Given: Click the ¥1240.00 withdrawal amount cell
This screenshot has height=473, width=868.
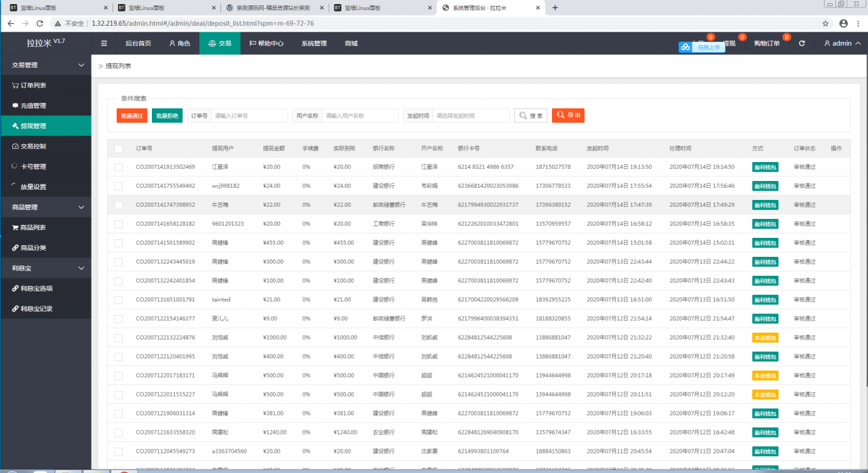Looking at the screenshot, I should tap(276, 432).
